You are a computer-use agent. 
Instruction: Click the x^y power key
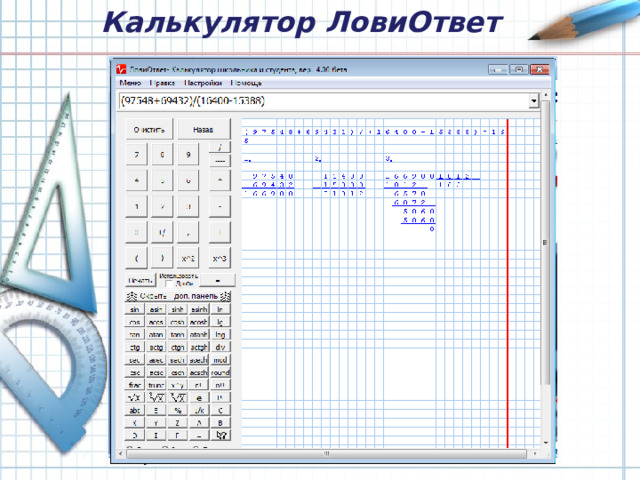pyautogui.click(x=177, y=385)
